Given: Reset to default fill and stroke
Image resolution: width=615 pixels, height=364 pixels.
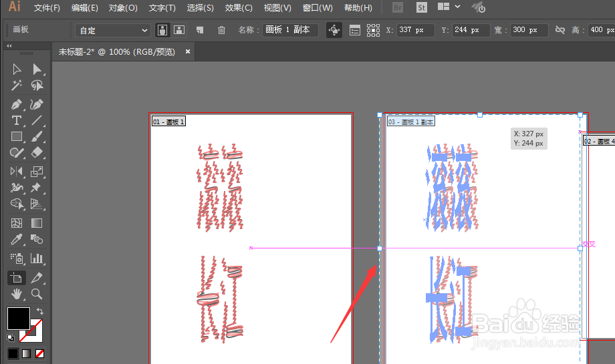Looking at the screenshot, I should pyautogui.click(x=11, y=337).
